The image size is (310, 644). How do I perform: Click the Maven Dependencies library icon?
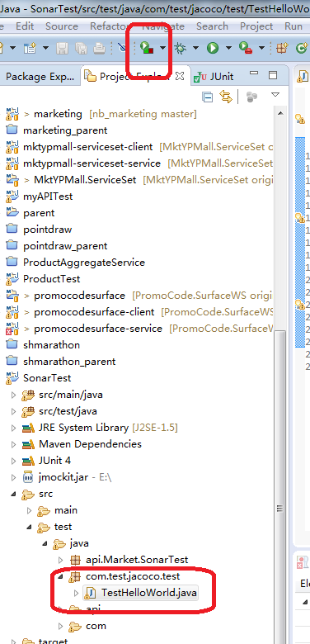(28, 444)
